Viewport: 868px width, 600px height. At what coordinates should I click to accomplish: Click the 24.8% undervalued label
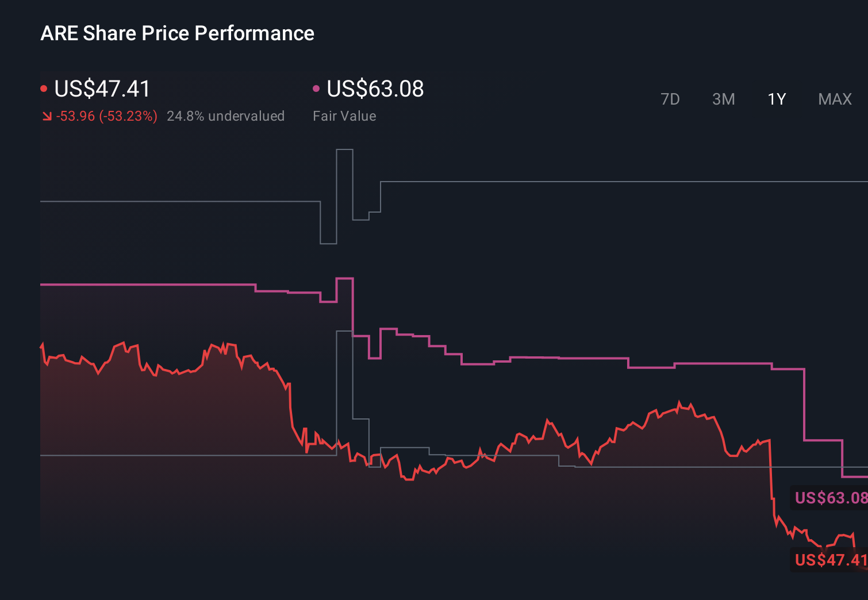(226, 116)
